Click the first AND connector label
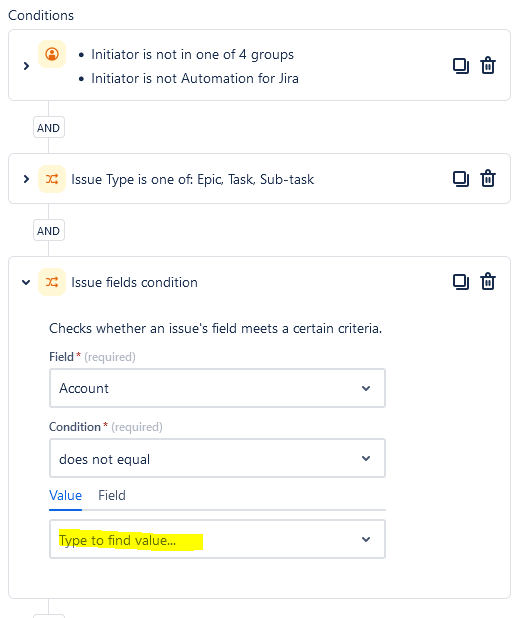Viewport: 527px width, 618px height. pyautogui.click(x=48, y=128)
